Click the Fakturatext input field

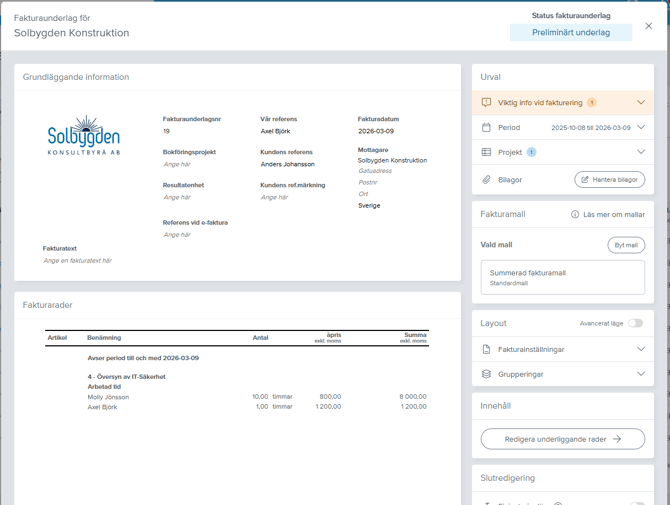(78, 260)
